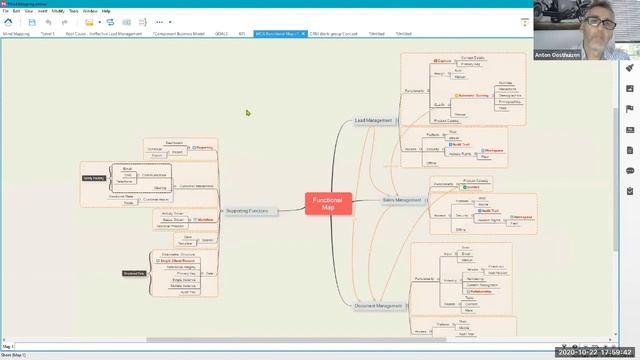The height and width of the screenshot is (360, 640).
Task: Select the Workflow subtopic
Action: point(203,220)
